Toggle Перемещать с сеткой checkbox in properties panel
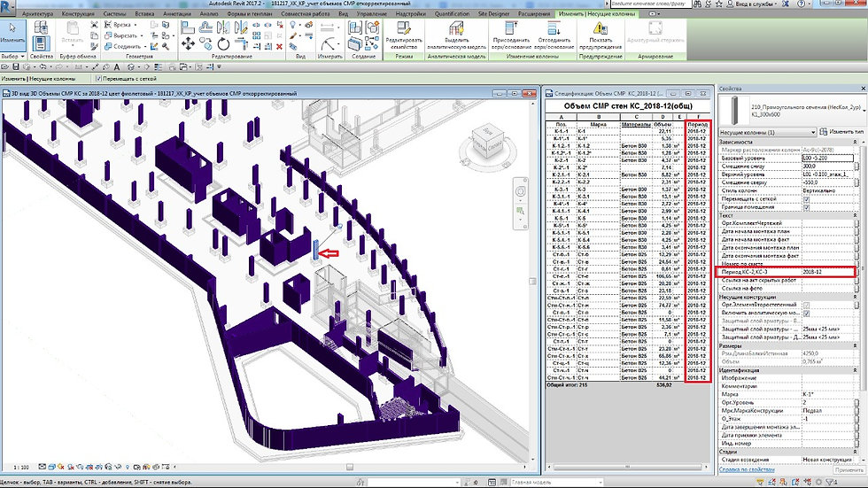The height and width of the screenshot is (488, 868). coord(806,199)
